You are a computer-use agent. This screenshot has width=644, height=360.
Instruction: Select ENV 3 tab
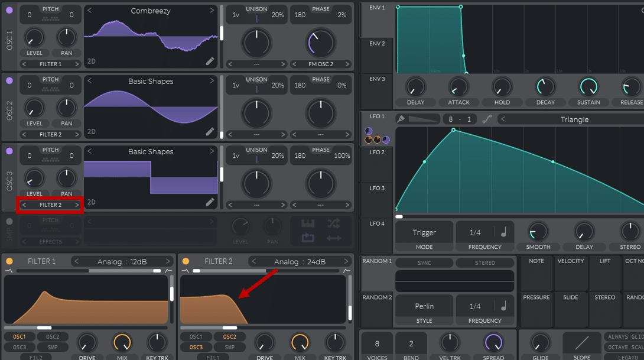(x=376, y=91)
